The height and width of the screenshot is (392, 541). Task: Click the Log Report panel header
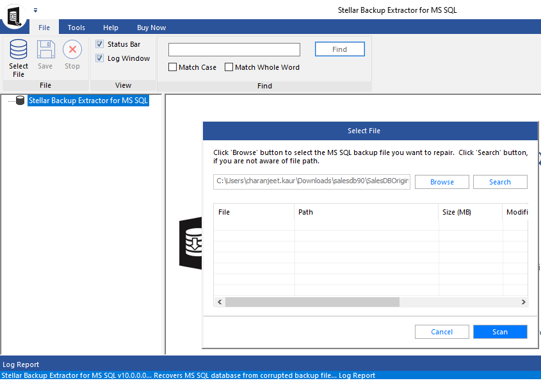coord(270,364)
